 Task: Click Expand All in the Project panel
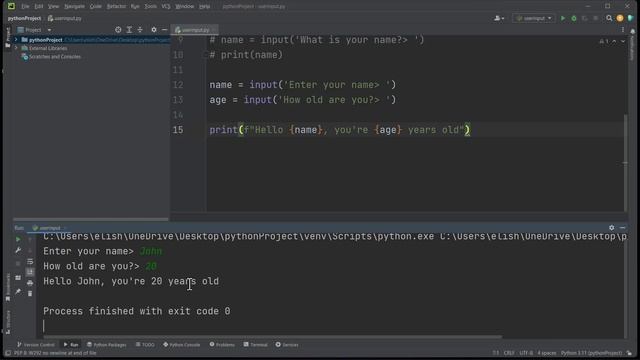click(129, 30)
